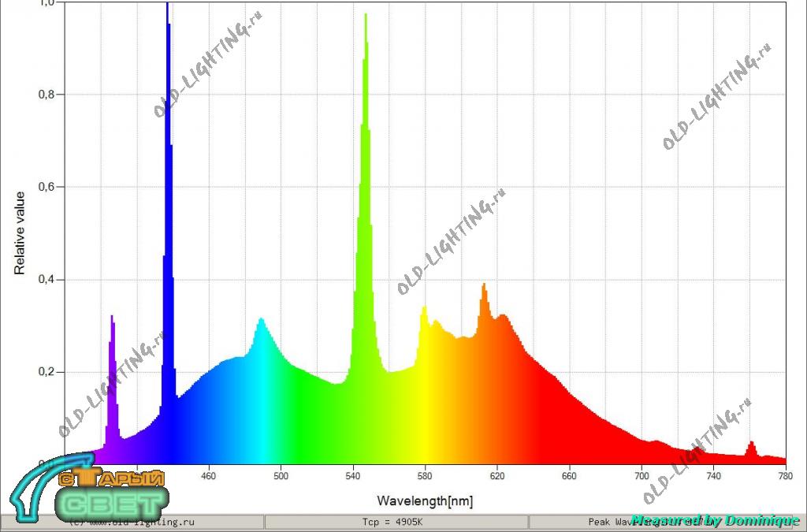807x532 pixels.
Task: Click the '(c) www.old-lighting.ru' status bar text
Action: click(132, 522)
